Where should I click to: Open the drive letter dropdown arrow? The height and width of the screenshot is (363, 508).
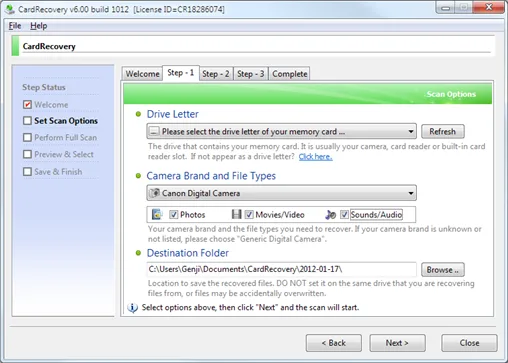(x=411, y=131)
